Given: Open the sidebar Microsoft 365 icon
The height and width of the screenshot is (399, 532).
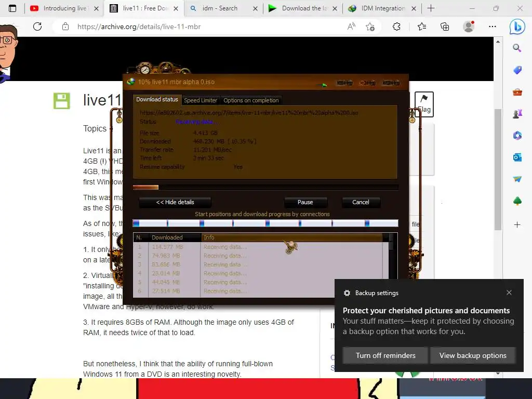Looking at the screenshot, I should click(x=517, y=136).
